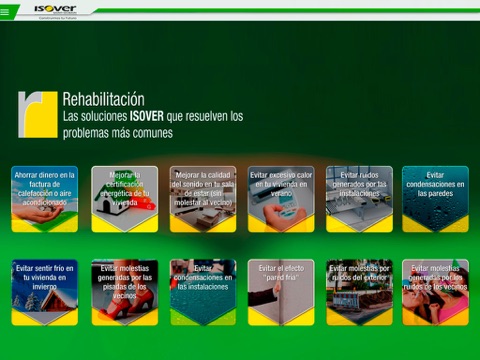Viewport: 480px width, 360px height.
Task: Click the 'Construimos tu Futuro' tagline
Action: tap(58, 18)
